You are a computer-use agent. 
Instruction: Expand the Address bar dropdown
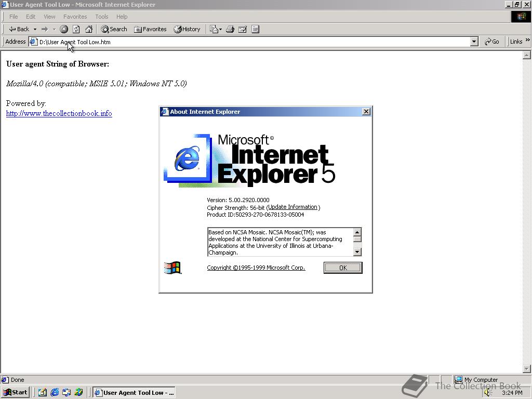coord(473,41)
